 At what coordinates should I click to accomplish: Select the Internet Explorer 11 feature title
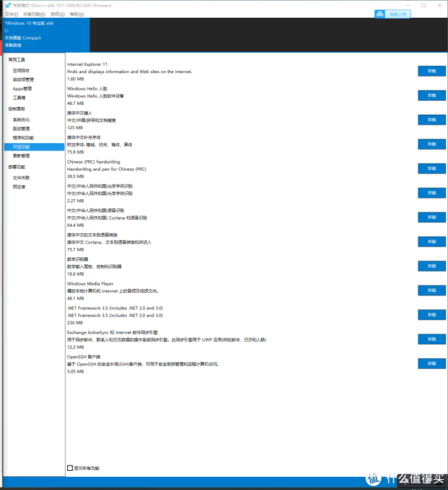87,64
